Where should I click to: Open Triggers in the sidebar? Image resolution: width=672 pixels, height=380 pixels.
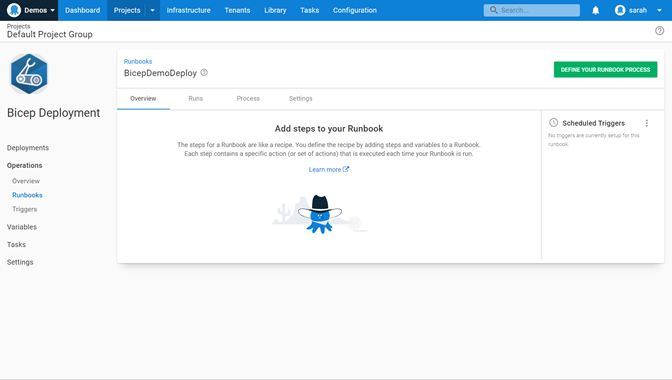pyautogui.click(x=24, y=209)
